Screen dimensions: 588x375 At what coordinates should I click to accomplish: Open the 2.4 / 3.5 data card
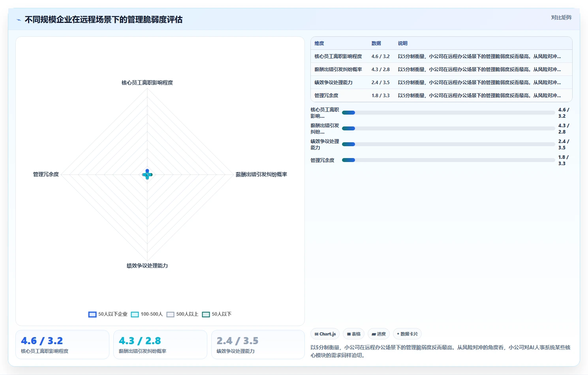(258, 345)
